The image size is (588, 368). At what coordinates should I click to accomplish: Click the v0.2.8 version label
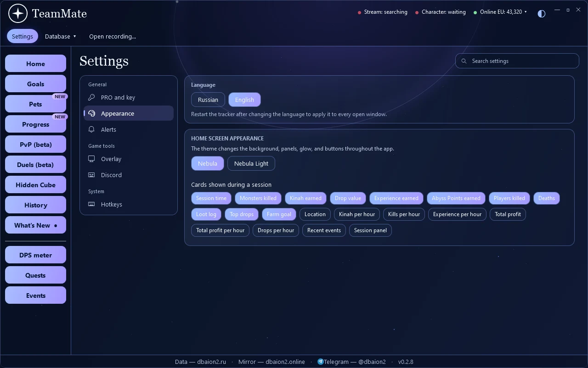(x=406, y=362)
